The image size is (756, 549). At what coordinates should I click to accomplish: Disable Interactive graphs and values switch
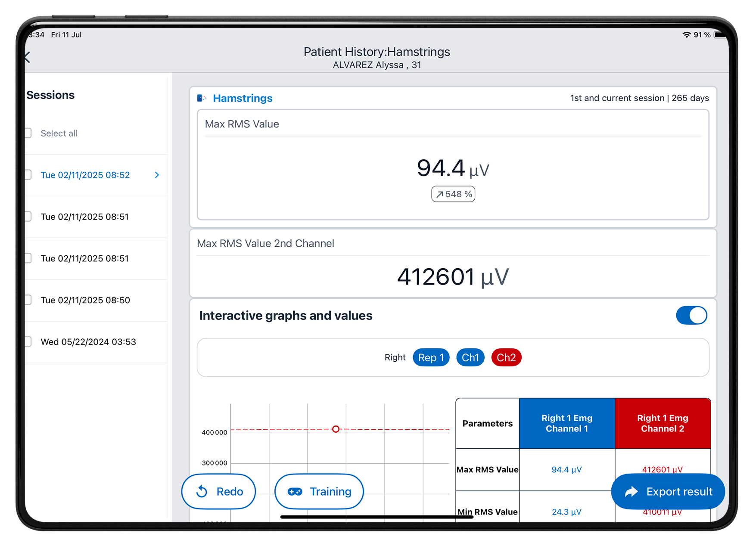coord(691,316)
